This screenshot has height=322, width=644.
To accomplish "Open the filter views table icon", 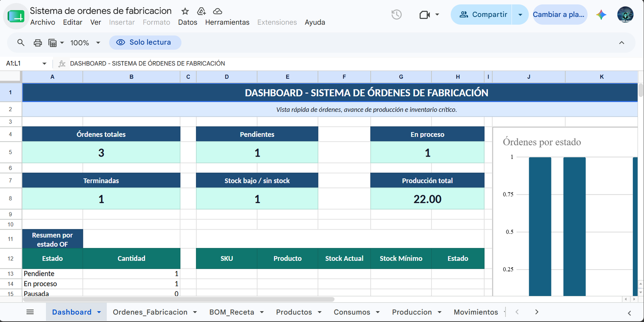I will pos(52,43).
